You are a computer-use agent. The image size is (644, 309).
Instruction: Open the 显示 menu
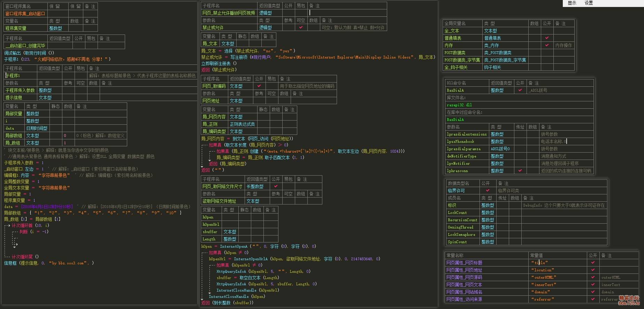click(572, 3)
